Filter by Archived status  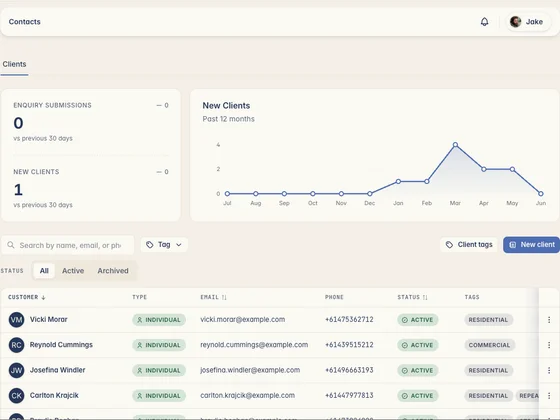tap(113, 271)
